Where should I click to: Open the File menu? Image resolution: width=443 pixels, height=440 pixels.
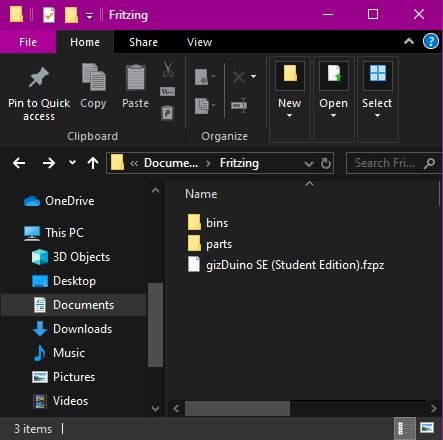coord(28,42)
